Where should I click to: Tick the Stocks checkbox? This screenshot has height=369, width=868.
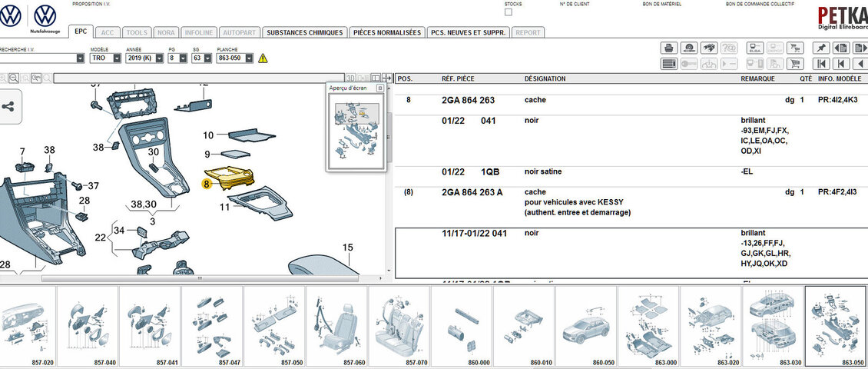508,12
